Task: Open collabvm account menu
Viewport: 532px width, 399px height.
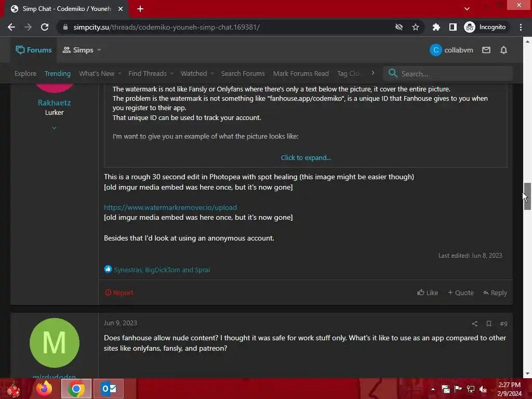Action: [x=451, y=50]
